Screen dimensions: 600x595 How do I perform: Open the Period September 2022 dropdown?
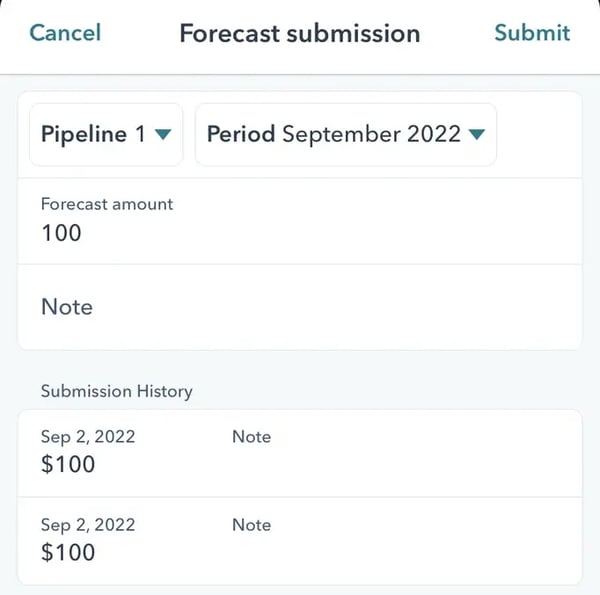coord(345,134)
